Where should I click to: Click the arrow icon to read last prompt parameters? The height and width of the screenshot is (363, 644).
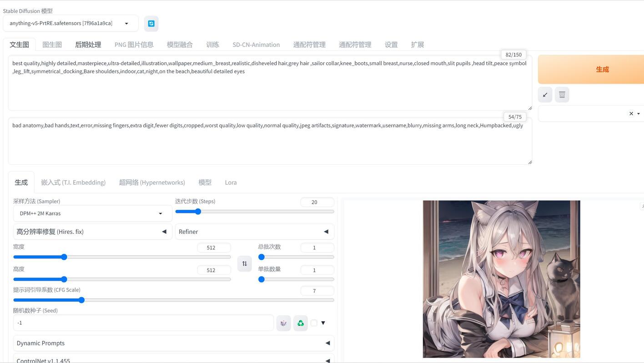click(x=545, y=95)
